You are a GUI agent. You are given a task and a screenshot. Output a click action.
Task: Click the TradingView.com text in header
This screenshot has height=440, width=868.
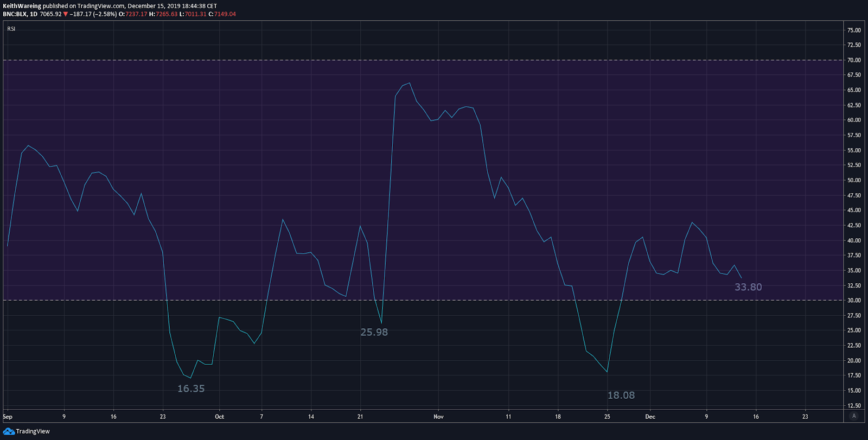(101, 6)
